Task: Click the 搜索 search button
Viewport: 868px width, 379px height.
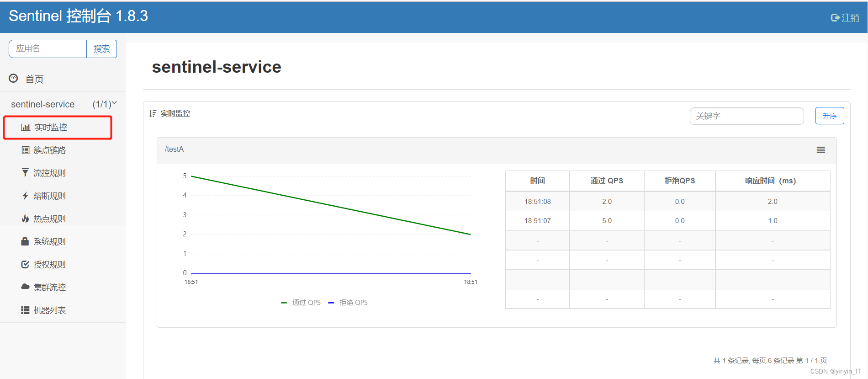Action: [x=101, y=49]
